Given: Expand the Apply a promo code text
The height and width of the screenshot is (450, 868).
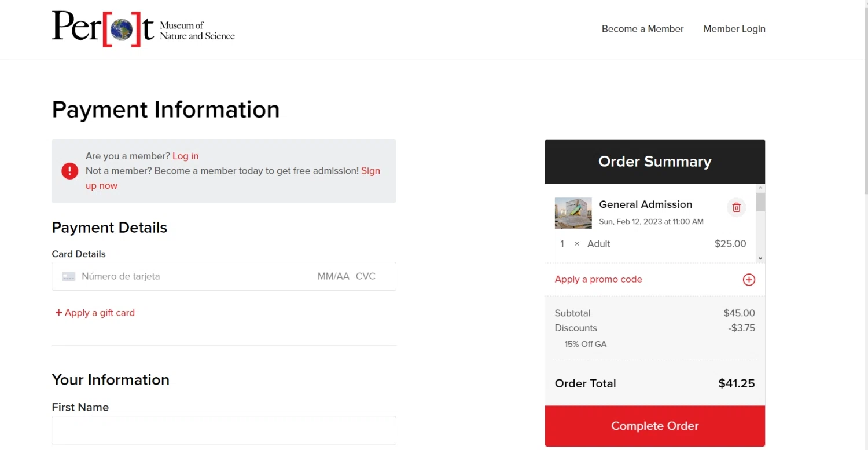Looking at the screenshot, I should (x=598, y=279).
